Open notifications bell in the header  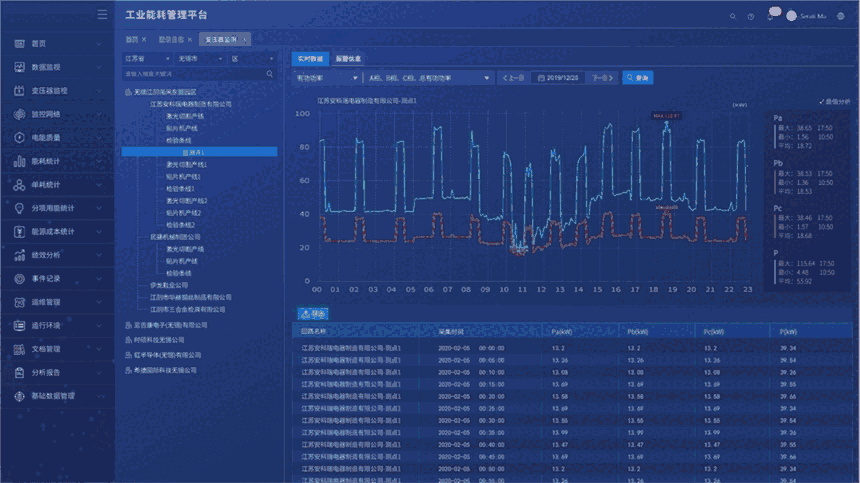click(x=771, y=15)
